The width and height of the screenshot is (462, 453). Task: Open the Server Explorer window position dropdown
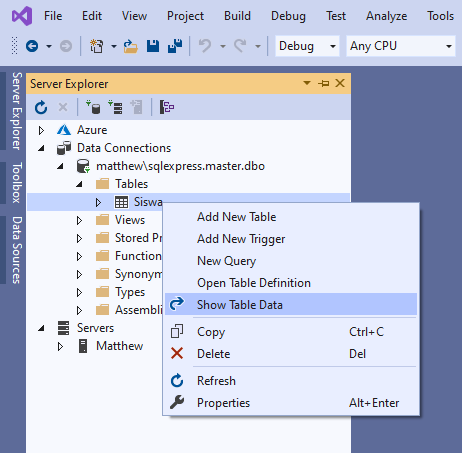point(307,83)
